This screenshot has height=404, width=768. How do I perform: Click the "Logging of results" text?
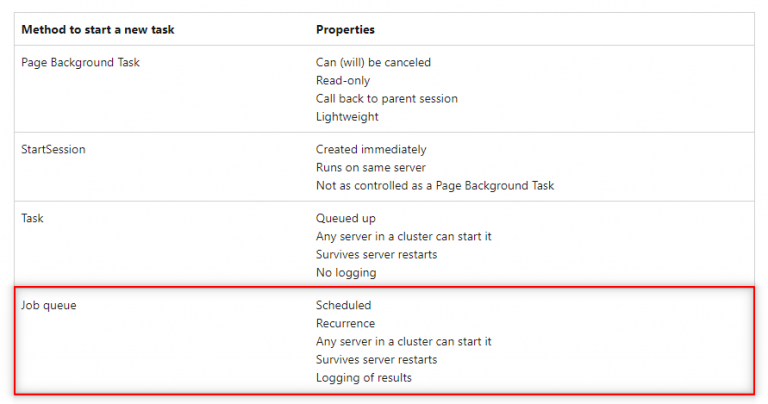point(364,377)
